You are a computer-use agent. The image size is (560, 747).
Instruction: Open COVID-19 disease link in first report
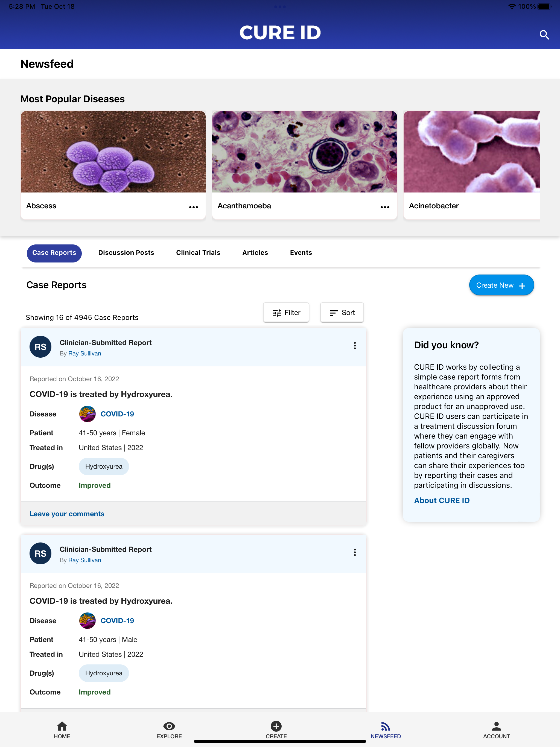pos(117,414)
